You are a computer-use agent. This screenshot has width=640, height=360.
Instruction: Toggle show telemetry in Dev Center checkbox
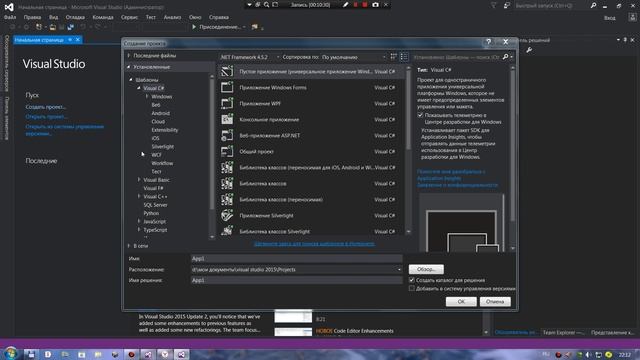point(420,115)
